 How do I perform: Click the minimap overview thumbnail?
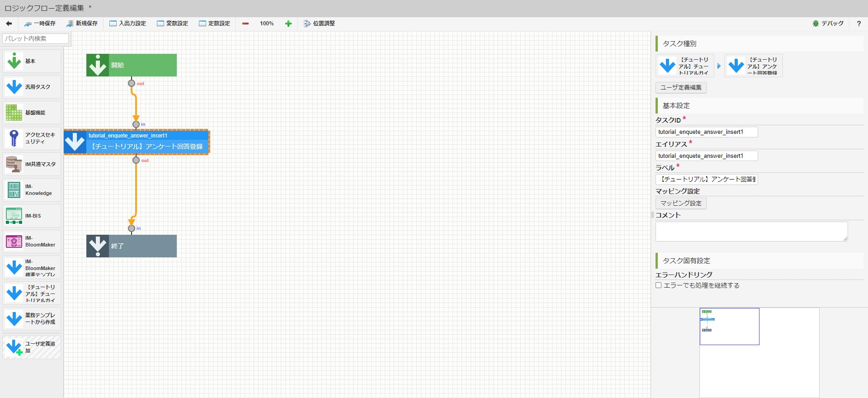coord(759,353)
